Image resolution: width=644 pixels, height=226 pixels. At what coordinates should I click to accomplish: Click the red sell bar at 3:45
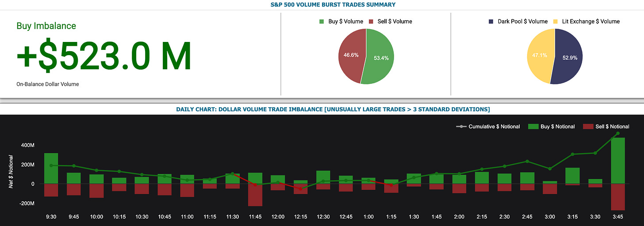(x=617, y=197)
